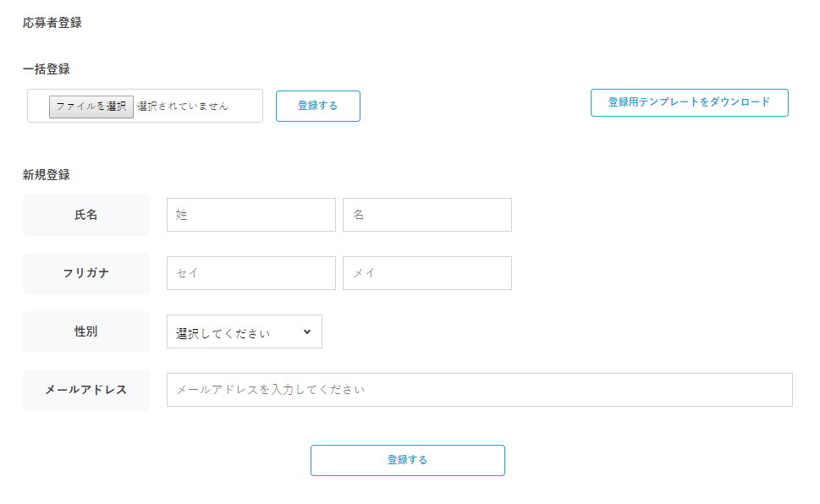Select the セイ furigana input
The image size is (820, 504).
(x=251, y=273)
